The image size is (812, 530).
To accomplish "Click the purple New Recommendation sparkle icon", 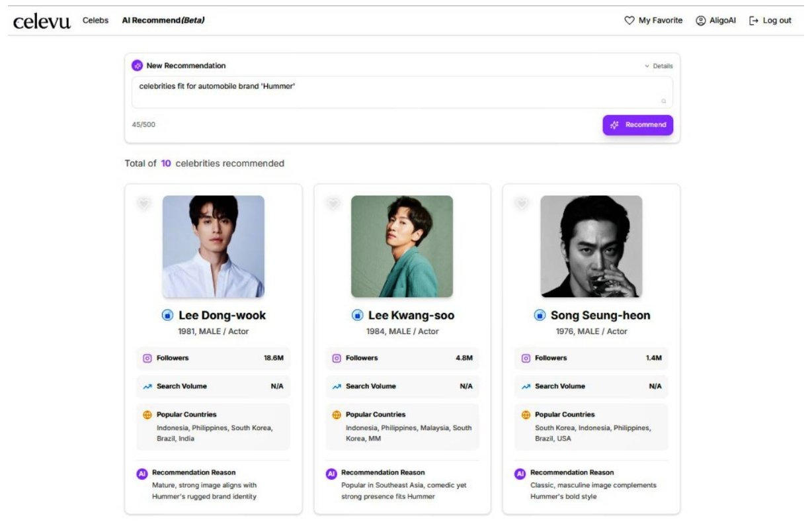I will coord(138,66).
